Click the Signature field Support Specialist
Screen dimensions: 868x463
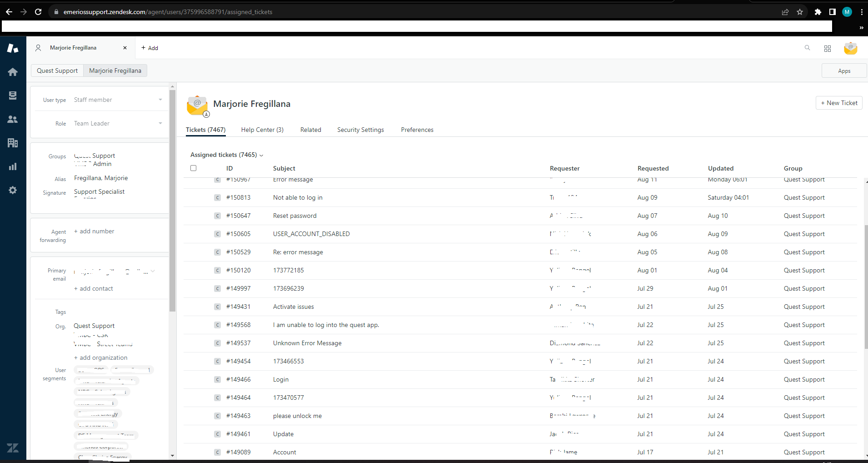coord(99,191)
